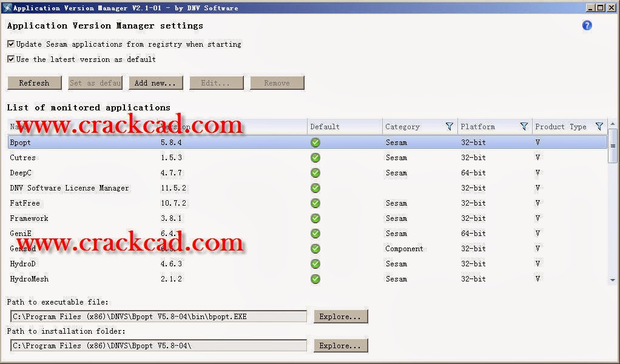Click the green default checkmark in the Component row
Image resolution: width=620 pixels, height=364 pixels.
(x=315, y=249)
